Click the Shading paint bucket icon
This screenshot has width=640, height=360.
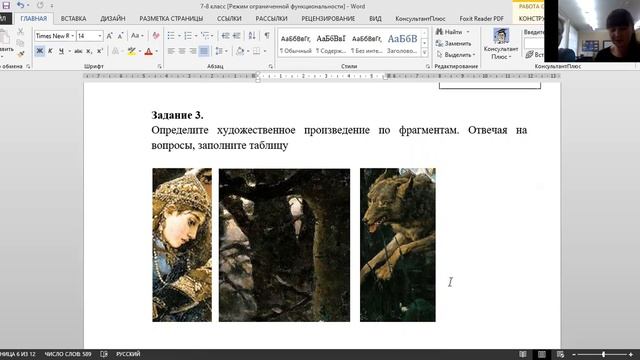[x=240, y=51]
